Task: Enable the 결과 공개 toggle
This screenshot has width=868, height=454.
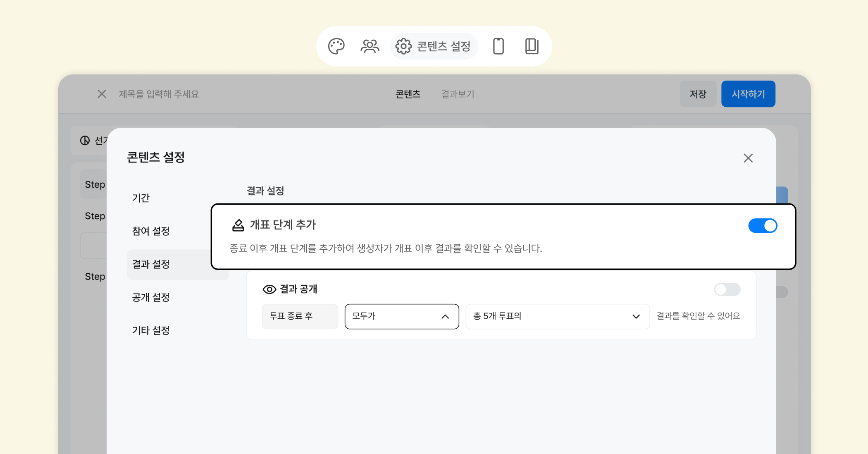Action: click(727, 289)
